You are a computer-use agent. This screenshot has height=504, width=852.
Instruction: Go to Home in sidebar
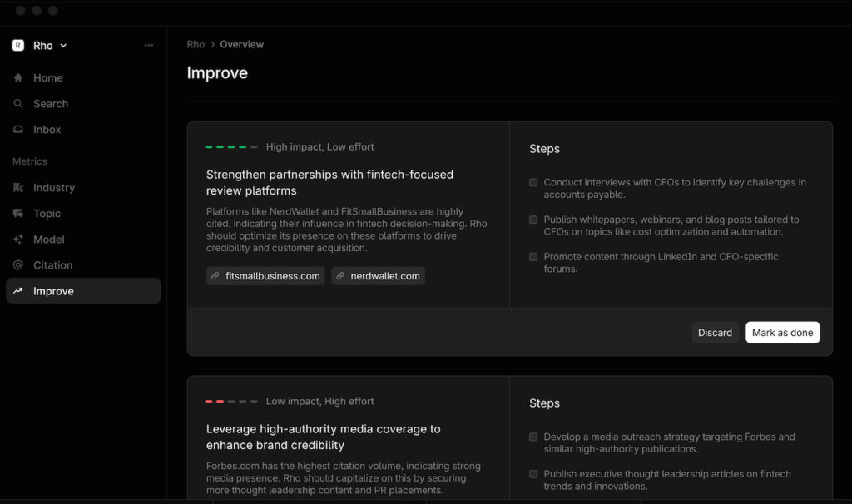coord(83,77)
